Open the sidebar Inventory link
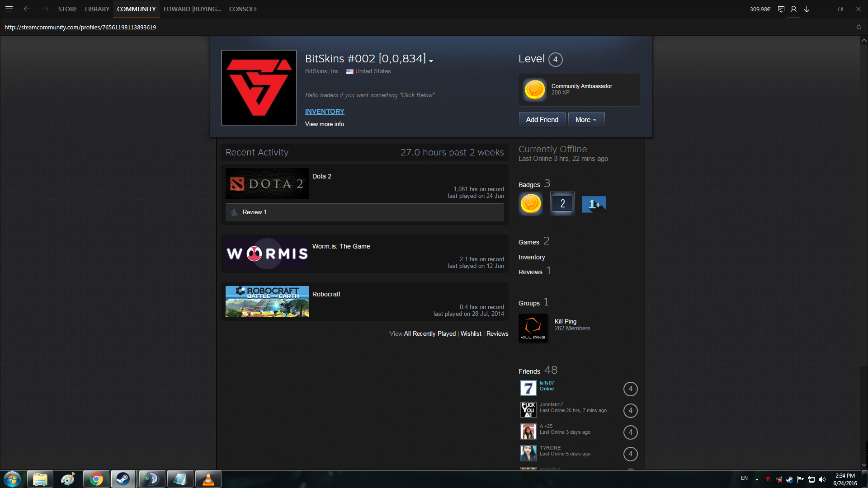868x488 pixels. click(x=532, y=257)
